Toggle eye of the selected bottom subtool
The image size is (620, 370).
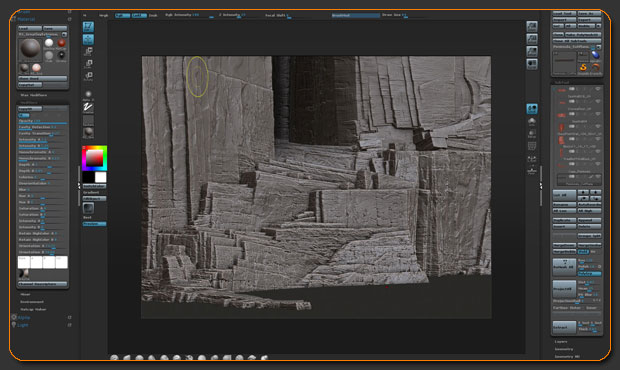point(597,176)
